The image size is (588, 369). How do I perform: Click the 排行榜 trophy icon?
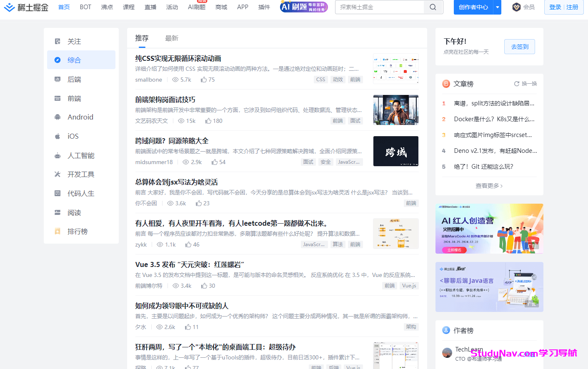click(x=58, y=231)
